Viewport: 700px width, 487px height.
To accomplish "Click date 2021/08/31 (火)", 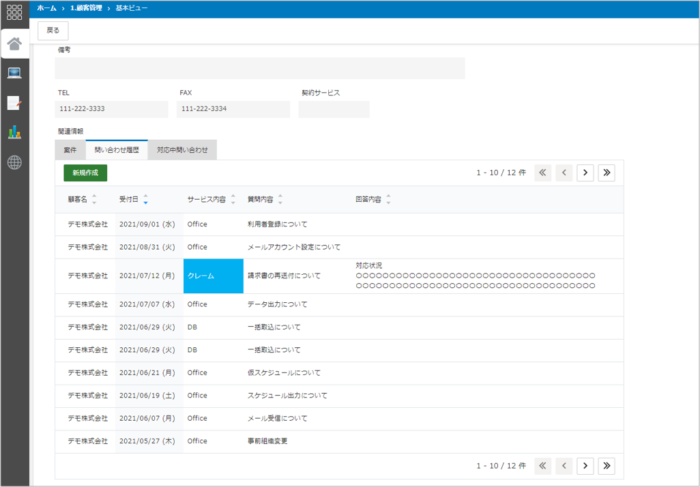I will (x=147, y=247).
